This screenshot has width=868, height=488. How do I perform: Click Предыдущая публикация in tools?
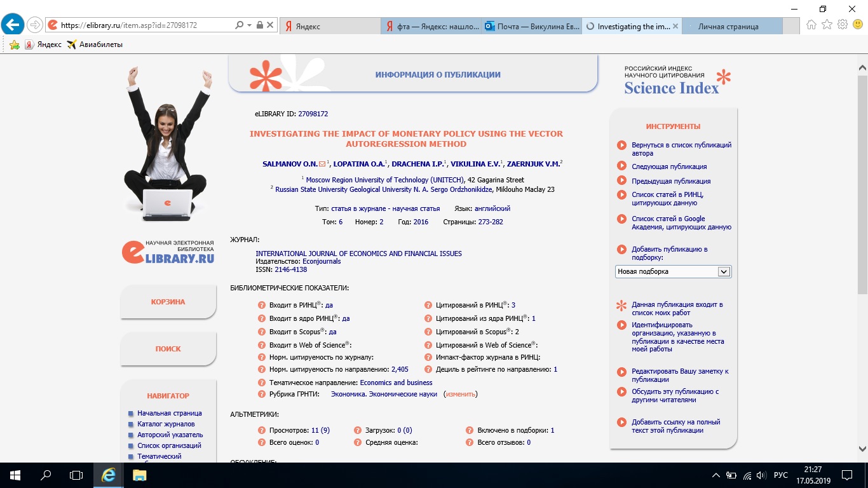(x=671, y=181)
